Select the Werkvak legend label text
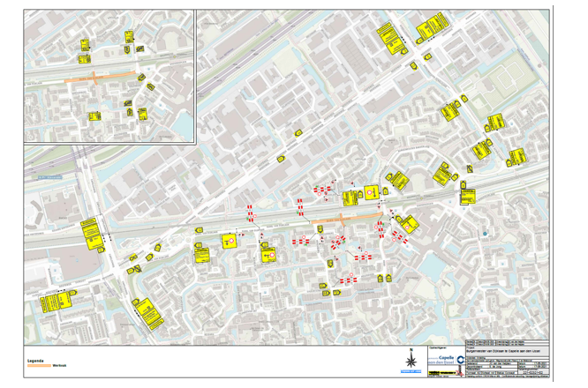Viewport: 588px width, 388px height. coord(59,365)
